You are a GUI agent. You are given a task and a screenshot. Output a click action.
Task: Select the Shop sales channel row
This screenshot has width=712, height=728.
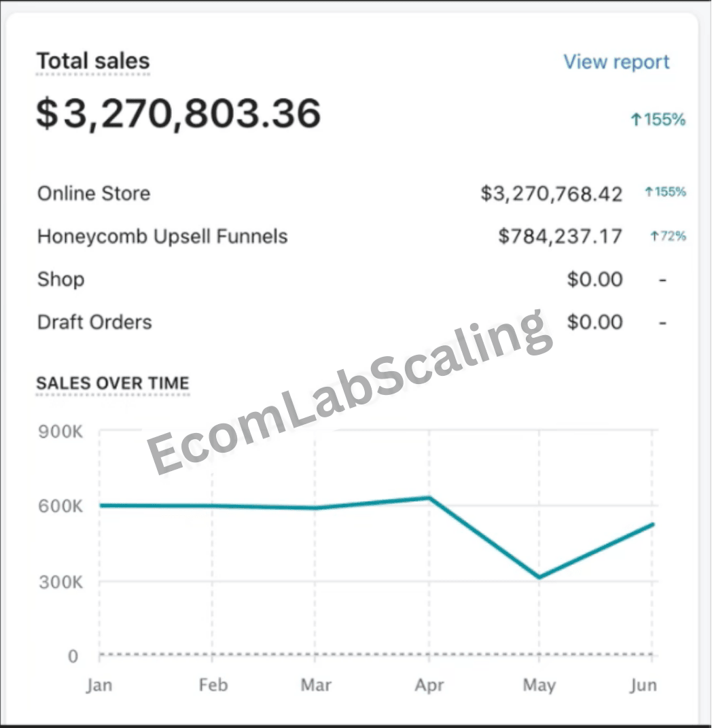pyautogui.click(x=61, y=279)
